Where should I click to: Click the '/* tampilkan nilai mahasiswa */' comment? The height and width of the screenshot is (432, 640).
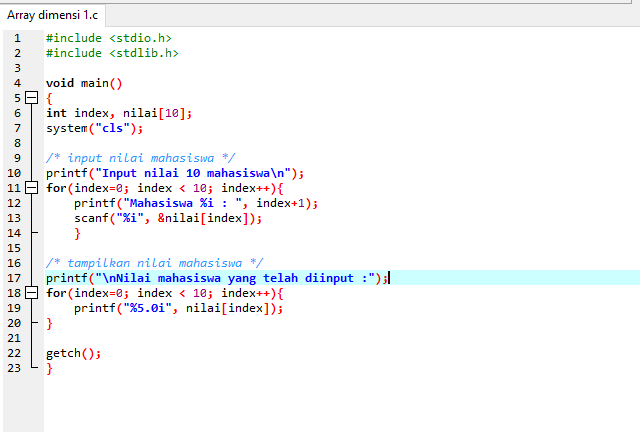pyautogui.click(x=154, y=263)
